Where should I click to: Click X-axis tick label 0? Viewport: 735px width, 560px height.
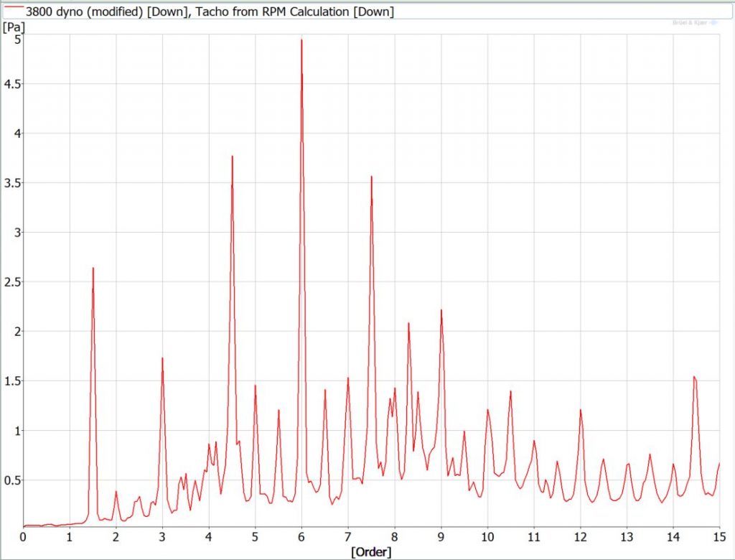tap(23, 537)
